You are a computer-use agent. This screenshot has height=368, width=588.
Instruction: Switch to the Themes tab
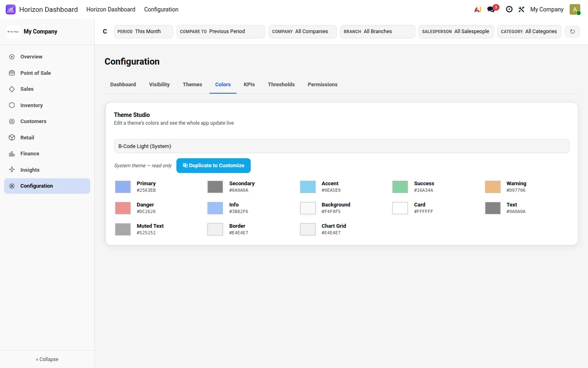click(x=192, y=85)
